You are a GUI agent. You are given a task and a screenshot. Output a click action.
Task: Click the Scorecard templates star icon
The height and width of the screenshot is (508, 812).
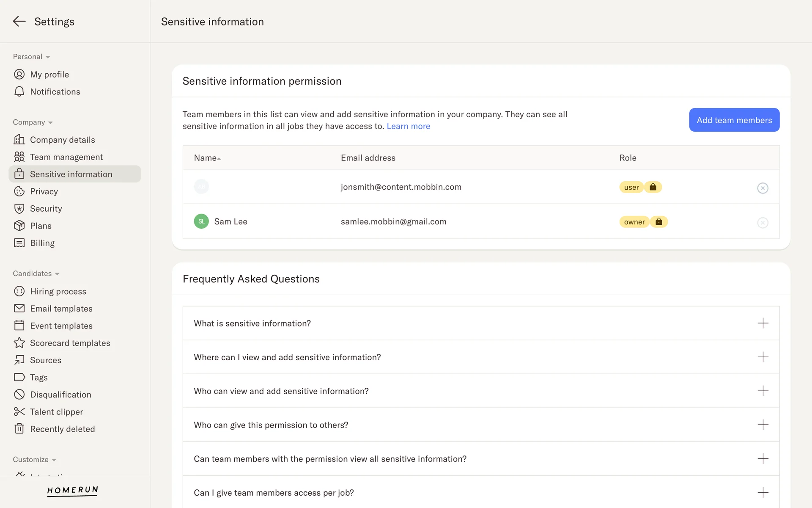coord(19,343)
